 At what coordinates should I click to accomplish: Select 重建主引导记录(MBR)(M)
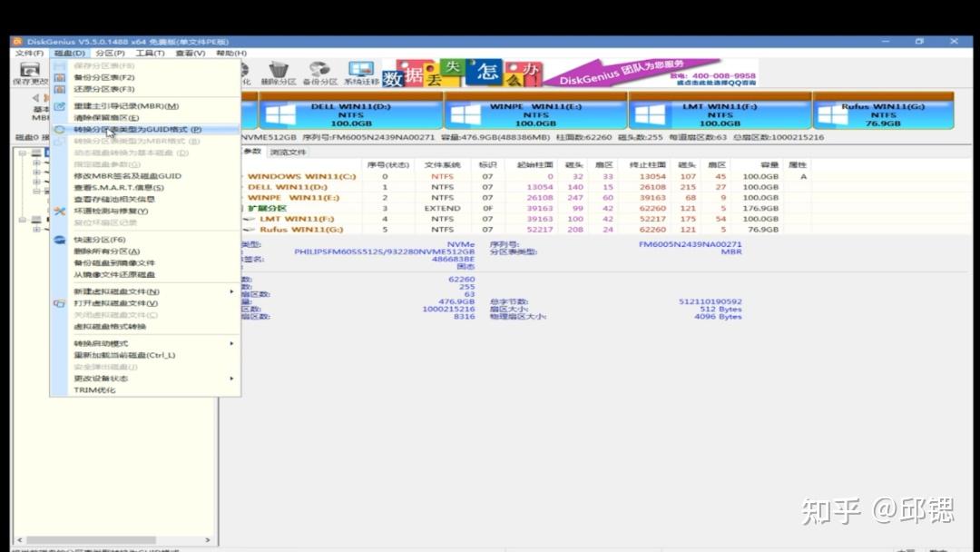point(145,106)
